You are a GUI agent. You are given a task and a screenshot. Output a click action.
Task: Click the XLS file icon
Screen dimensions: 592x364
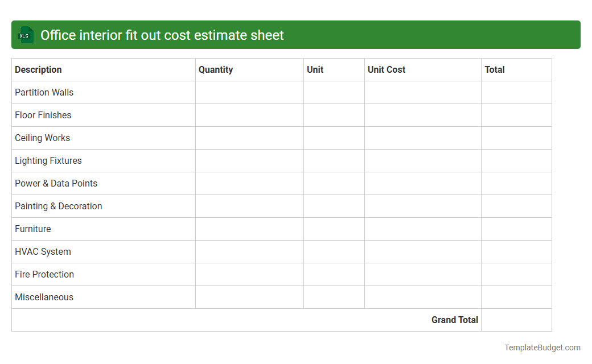[25, 35]
